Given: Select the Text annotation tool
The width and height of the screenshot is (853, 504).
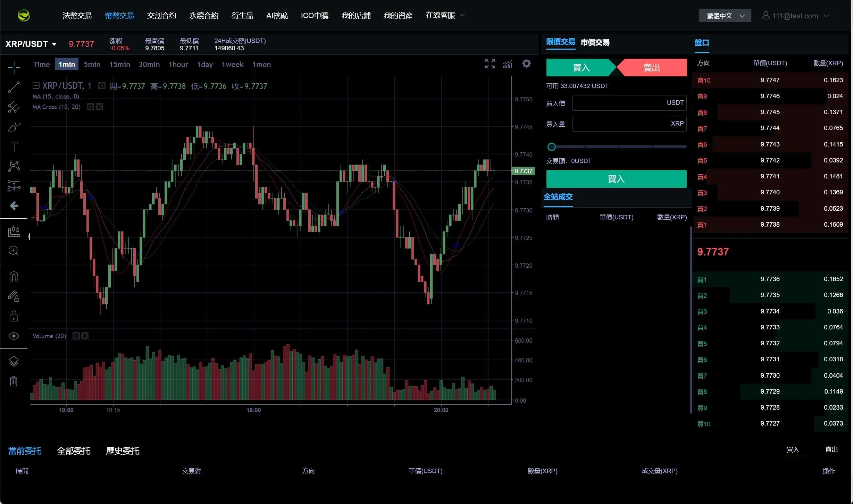Looking at the screenshot, I should (14, 146).
